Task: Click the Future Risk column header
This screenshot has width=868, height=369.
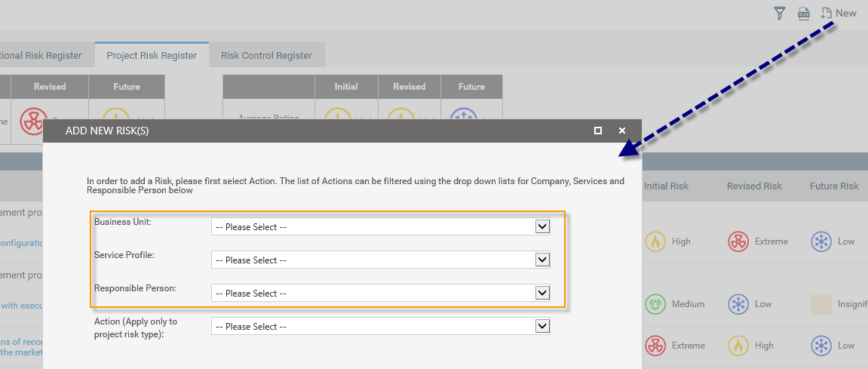Action: [834, 186]
